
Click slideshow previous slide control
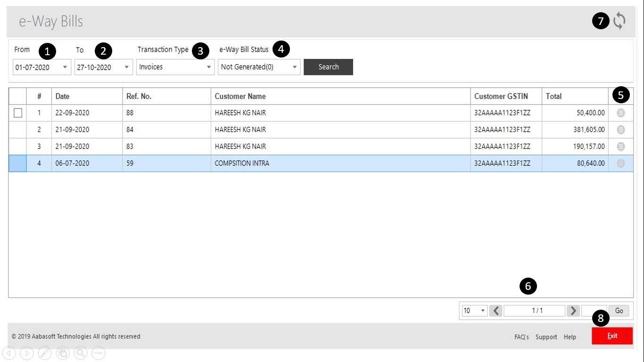click(9, 353)
